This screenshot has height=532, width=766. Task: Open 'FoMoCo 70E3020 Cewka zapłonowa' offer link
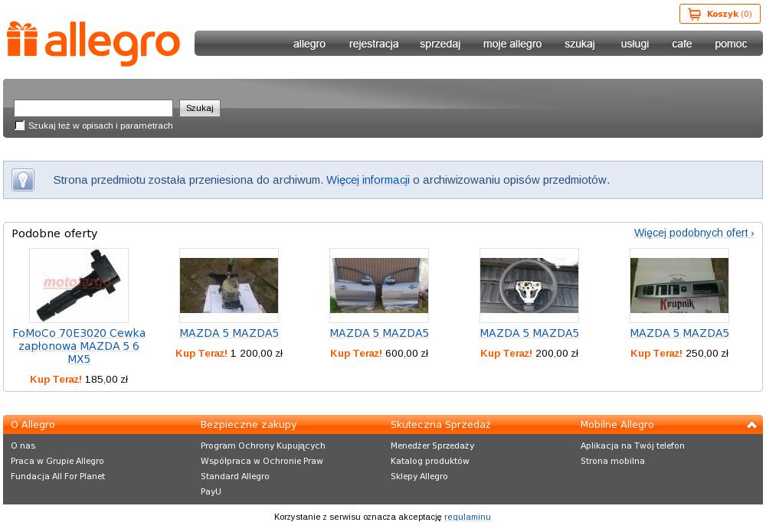tap(79, 346)
